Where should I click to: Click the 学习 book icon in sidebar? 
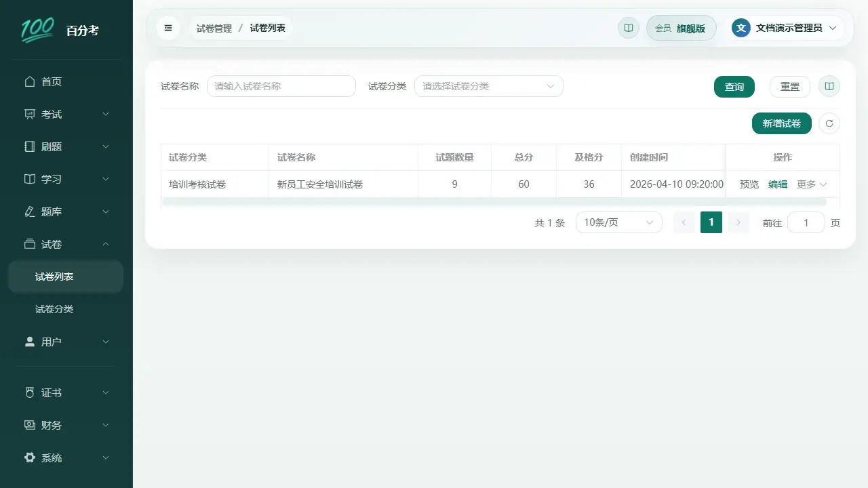tap(29, 179)
